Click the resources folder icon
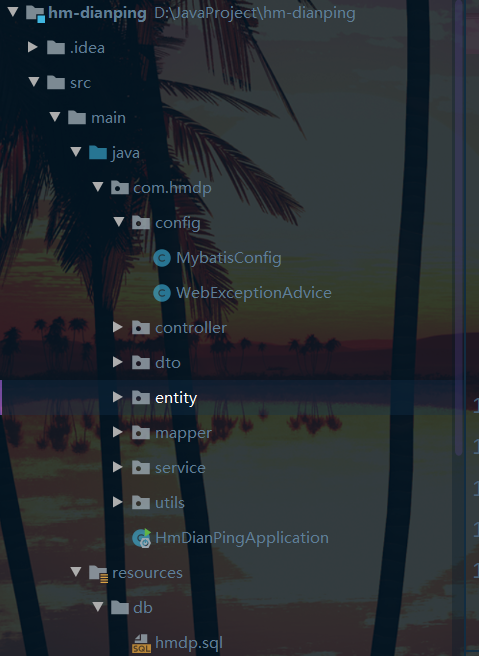 [99, 573]
